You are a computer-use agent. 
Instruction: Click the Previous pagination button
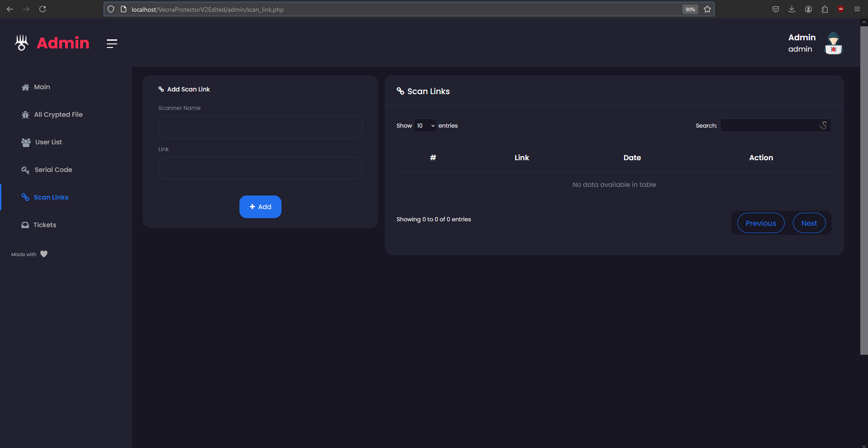point(761,223)
